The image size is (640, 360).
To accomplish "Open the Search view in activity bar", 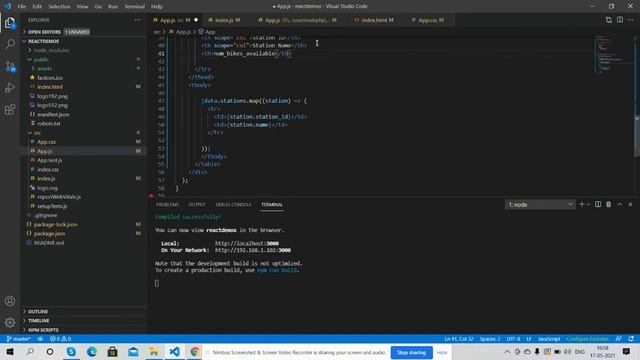I will [x=10, y=44].
